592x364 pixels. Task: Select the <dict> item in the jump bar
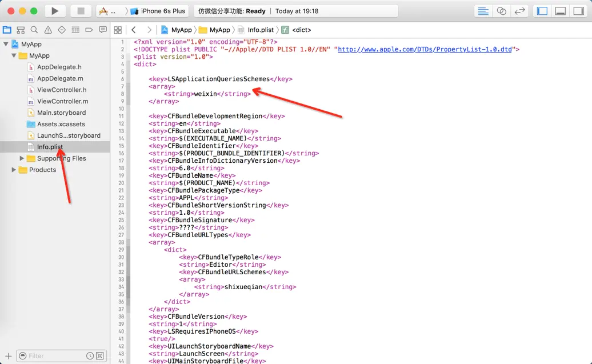[297, 30]
